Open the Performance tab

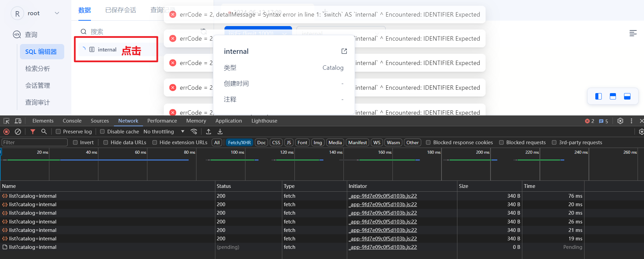point(162,121)
